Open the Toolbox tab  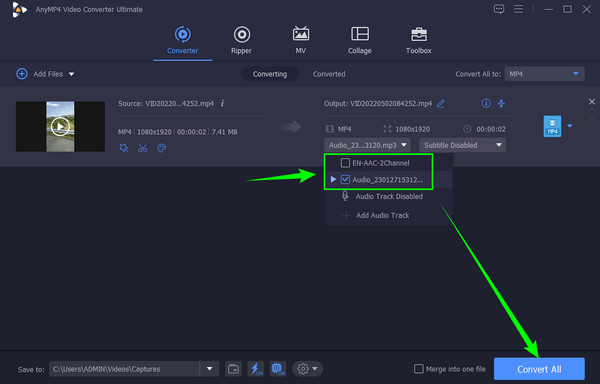click(x=419, y=40)
